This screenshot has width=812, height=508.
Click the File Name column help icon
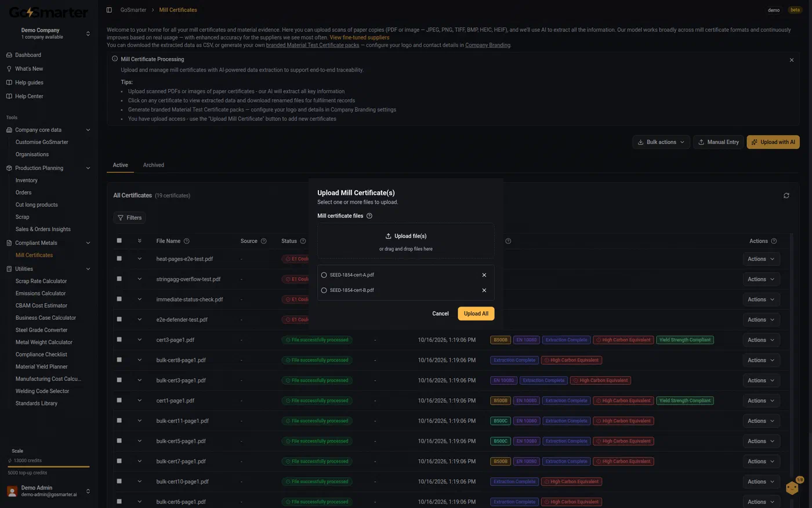187,241
